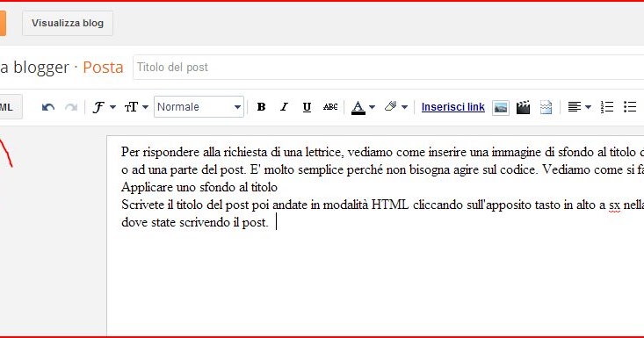Image resolution: width=644 pixels, height=338 pixels.
Task: Toggle bold formatting
Action: point(261,107)
